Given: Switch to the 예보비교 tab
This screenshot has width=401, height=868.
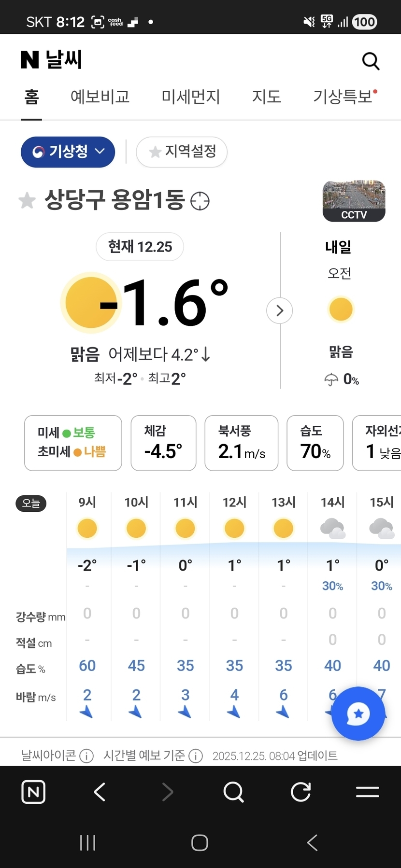Looking at the screenshot, I should pos(100,97).
